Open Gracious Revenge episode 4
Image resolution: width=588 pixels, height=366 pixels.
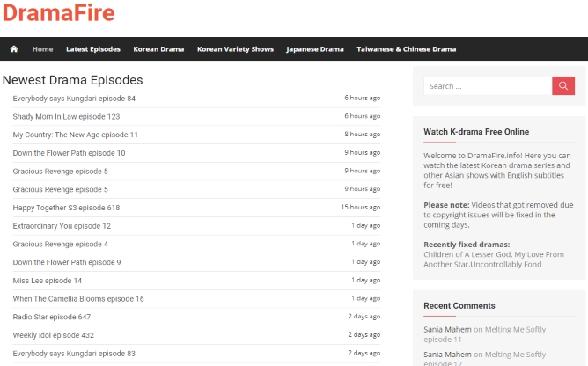click(x=61, y=244)
